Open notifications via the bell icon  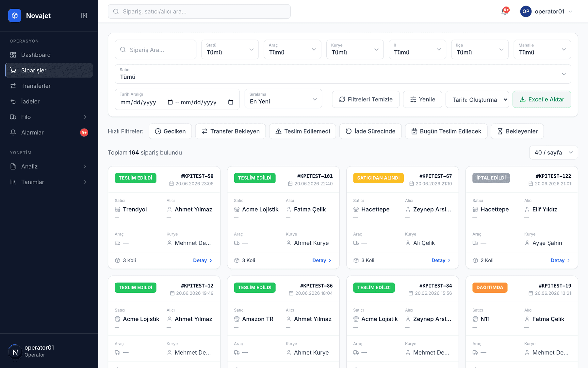click(x=505, y=11)
